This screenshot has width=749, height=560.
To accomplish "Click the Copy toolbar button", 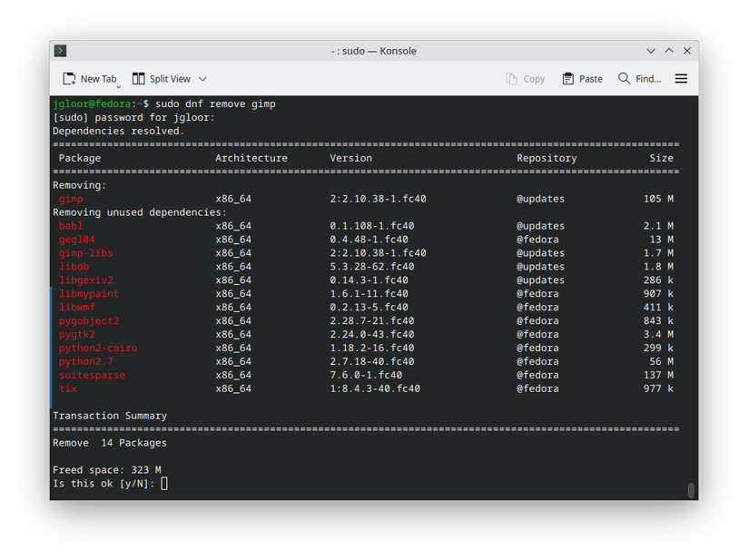I will (x=526, y=79).
